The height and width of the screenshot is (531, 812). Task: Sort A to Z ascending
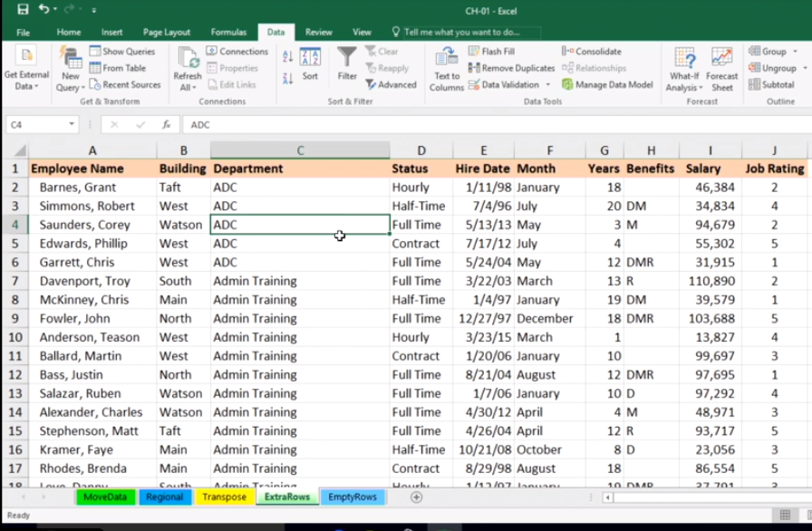[x=288, y=56]
